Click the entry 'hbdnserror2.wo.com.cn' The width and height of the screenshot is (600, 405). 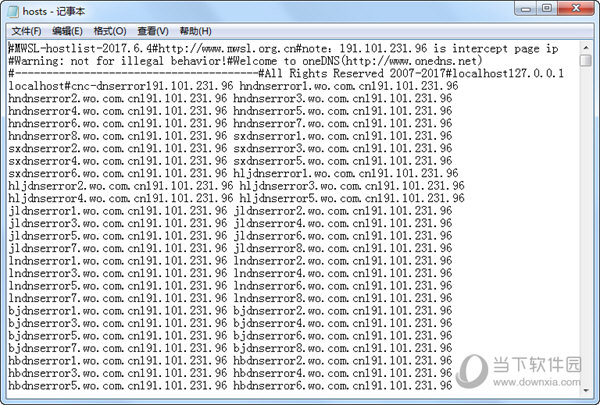pos(298,361)
